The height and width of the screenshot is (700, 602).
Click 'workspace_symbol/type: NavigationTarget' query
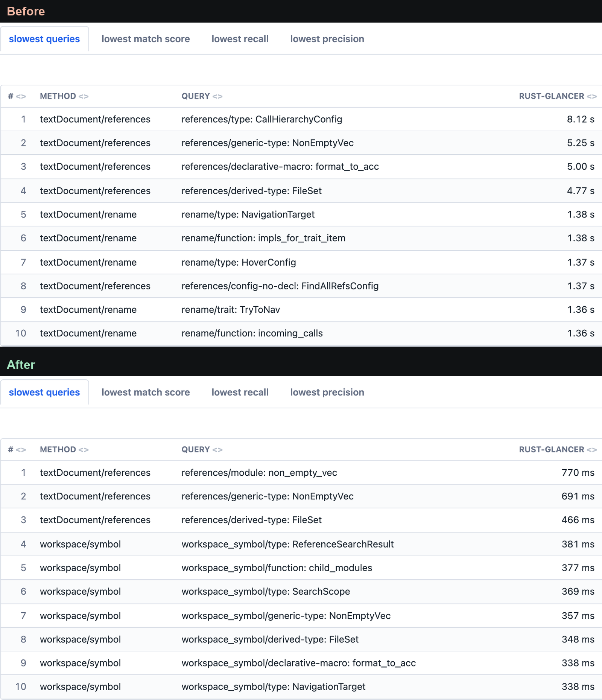coord(273,687)
